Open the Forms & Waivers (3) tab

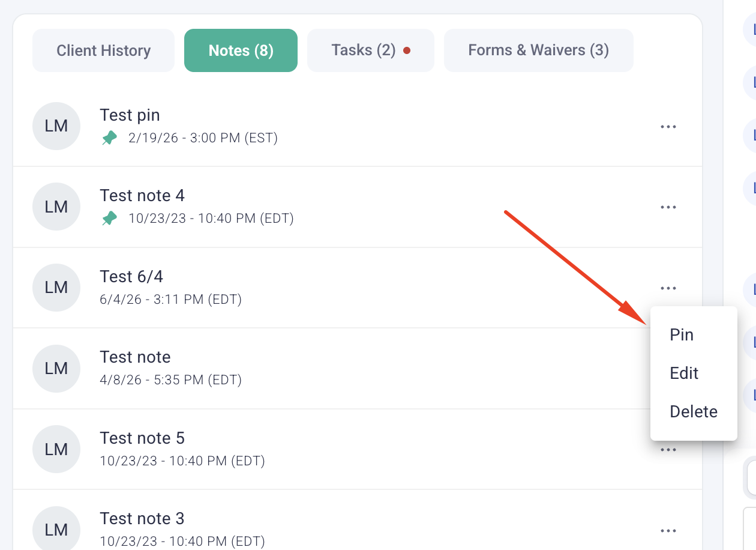[539, 50]
